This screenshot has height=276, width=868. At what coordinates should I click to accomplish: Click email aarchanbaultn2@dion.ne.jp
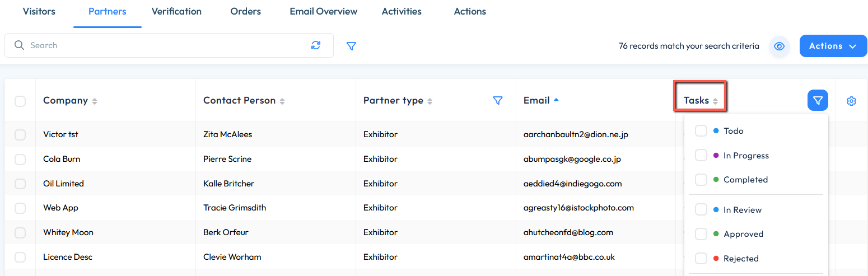(x=576, y=134)
